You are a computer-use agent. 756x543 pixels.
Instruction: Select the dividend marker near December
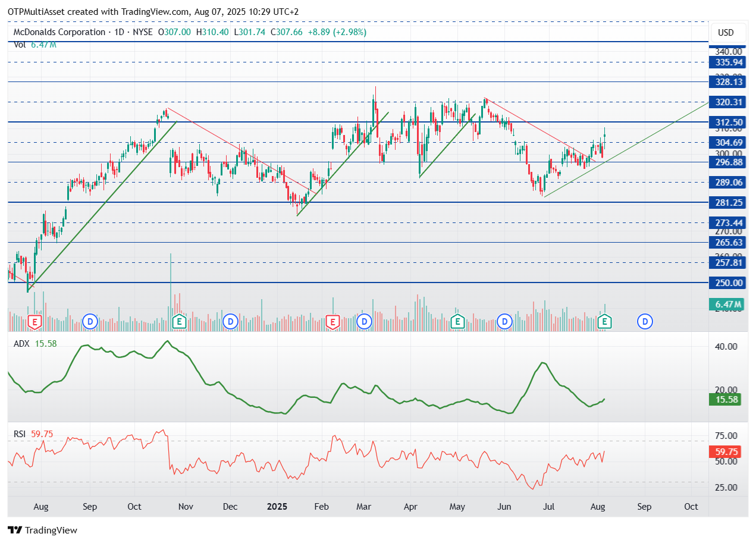(230, 322)
